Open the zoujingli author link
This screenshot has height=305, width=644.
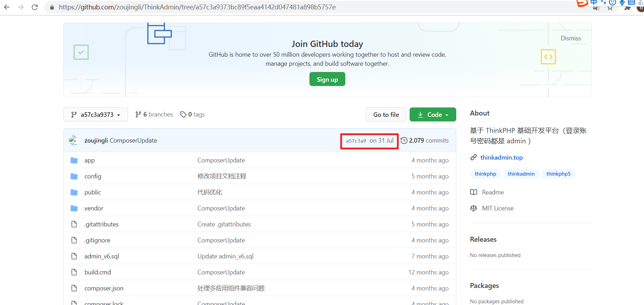[96, 141]
